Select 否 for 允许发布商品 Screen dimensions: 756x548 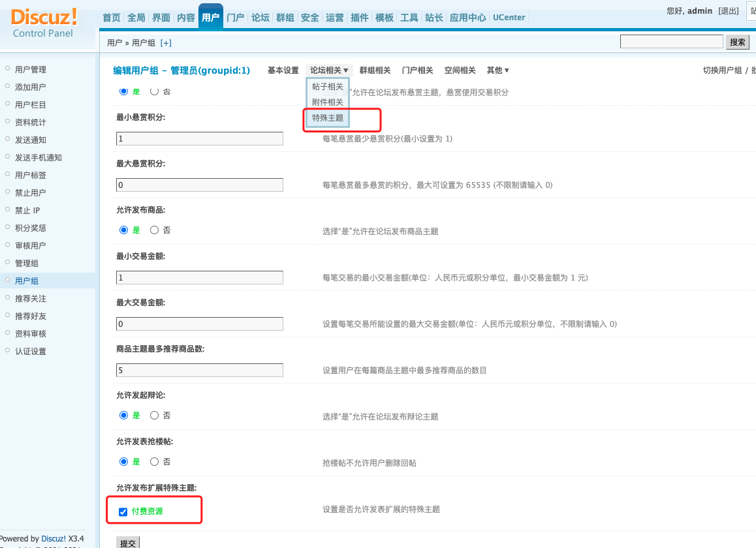pyautogui.click(x=155, y=230)
